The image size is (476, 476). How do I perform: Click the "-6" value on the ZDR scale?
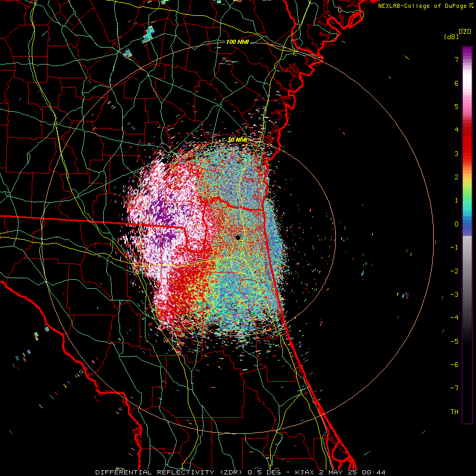pyautogui.click(x=454, y=365)
